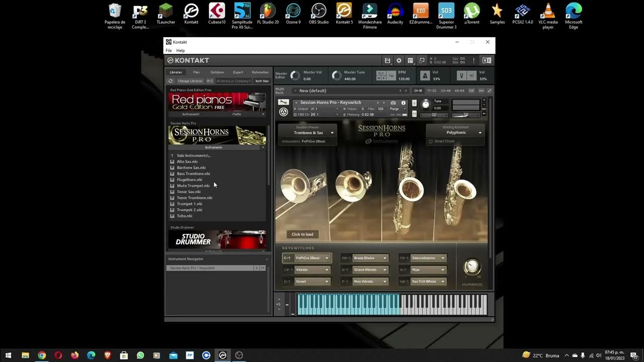Adjust the Master Vol knob

tap(295, 75)
